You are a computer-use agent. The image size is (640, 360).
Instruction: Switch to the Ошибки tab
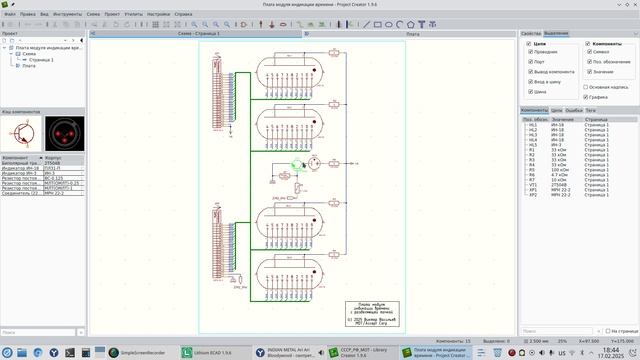coord(574,110)
